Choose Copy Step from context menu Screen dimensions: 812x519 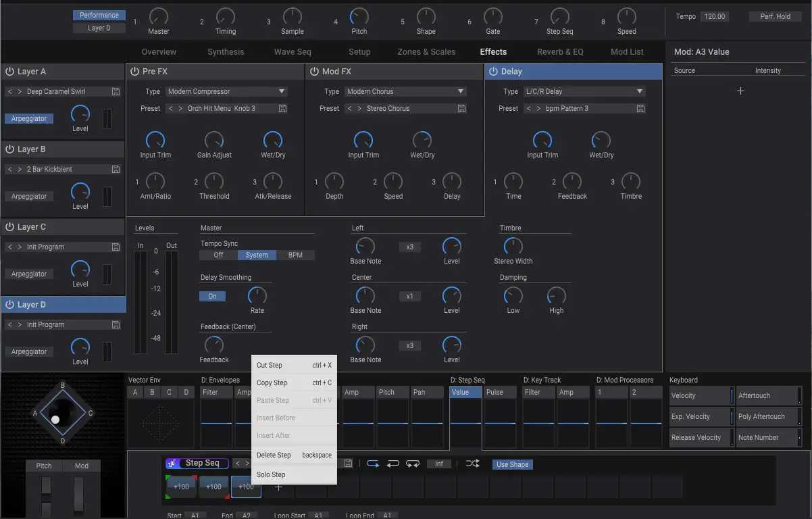coord(272,383)
